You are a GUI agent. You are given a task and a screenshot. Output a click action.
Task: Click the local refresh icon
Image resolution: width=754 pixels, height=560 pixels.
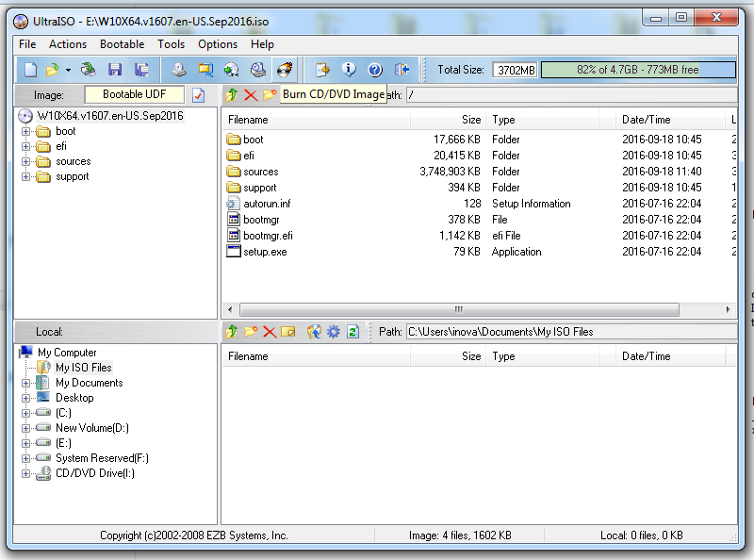tap(352, 332)
